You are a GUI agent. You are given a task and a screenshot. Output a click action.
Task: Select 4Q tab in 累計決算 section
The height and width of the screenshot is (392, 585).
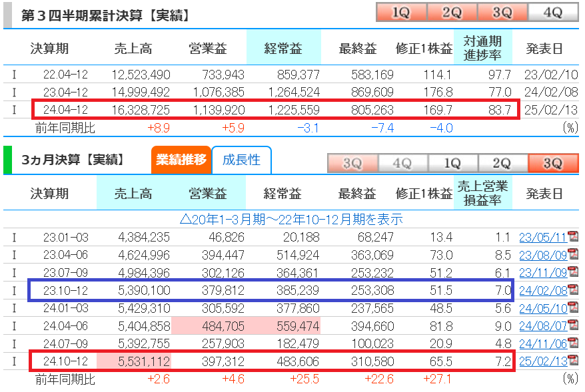553,12
